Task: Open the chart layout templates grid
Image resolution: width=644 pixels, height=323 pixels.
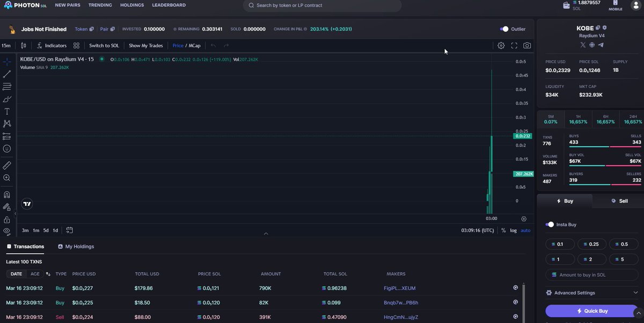Action: [77, 46]
